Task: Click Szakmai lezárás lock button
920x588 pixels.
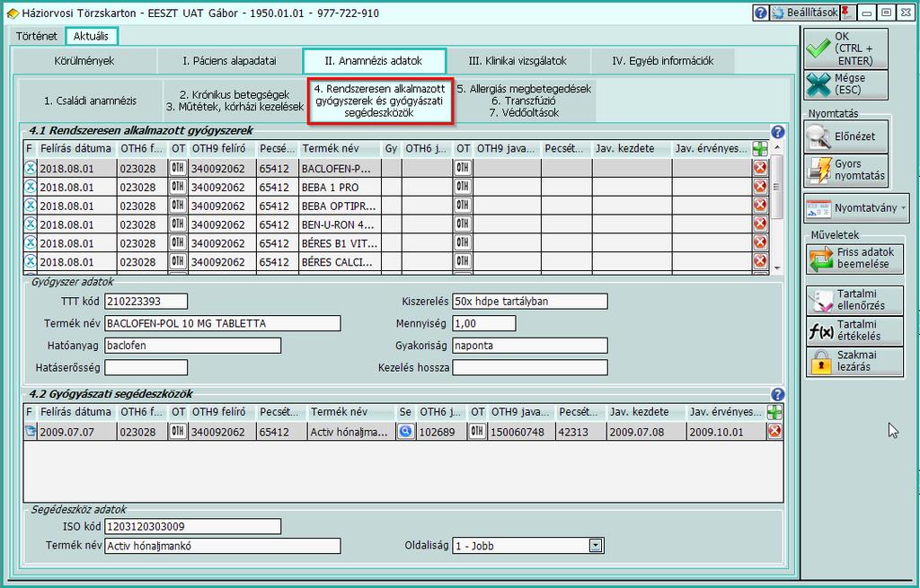Action: coord(854,361)
